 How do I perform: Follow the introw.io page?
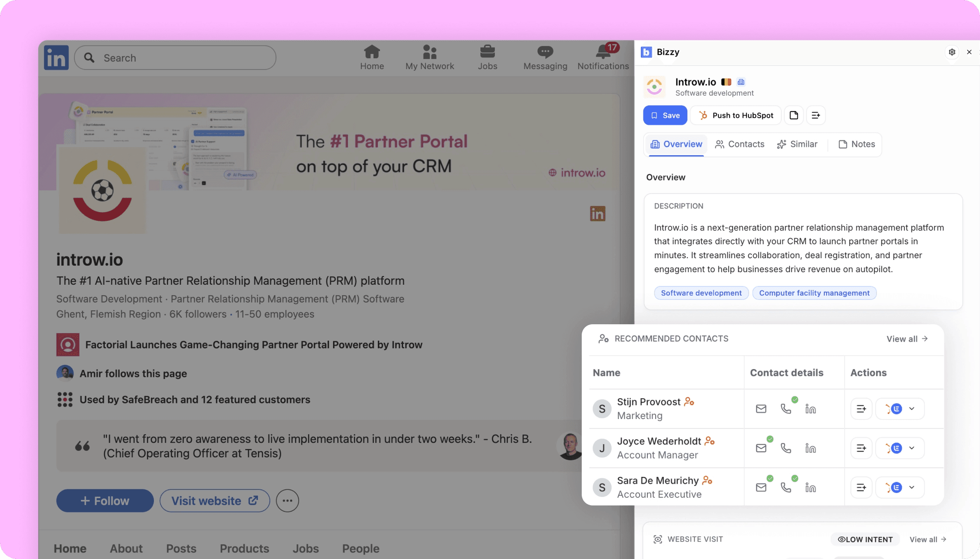105,501
